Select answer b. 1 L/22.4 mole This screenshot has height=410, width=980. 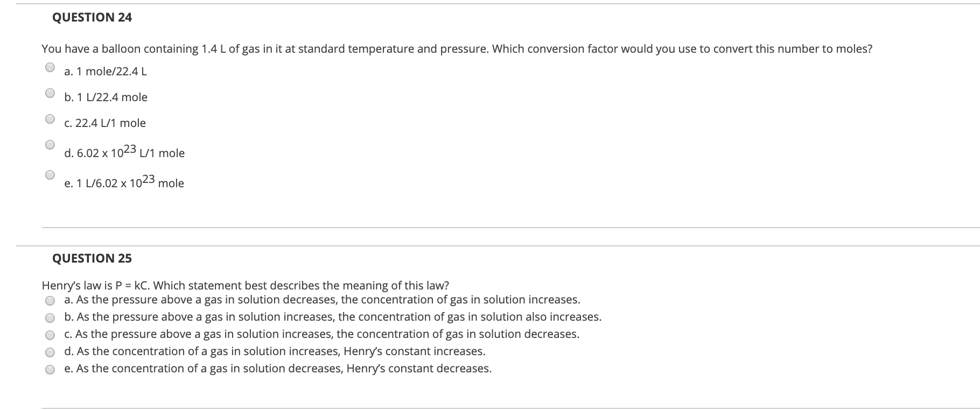(x=50, y=92)
